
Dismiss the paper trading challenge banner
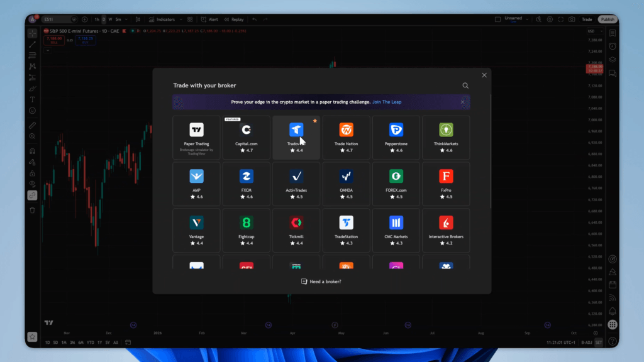pos(463,102)
